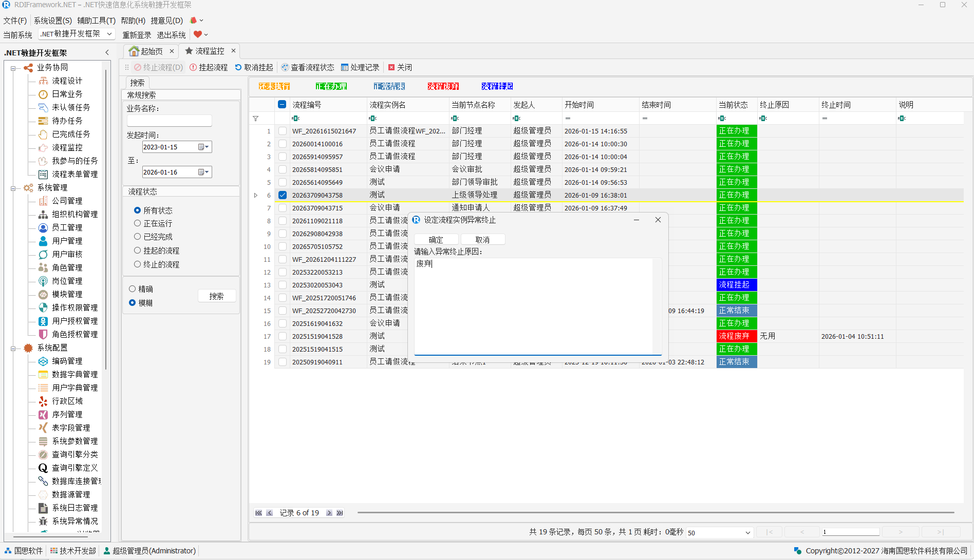
Task: Open the 当前系统 framework dropdown
Action: pyautogui.click(x=77, y=34)
